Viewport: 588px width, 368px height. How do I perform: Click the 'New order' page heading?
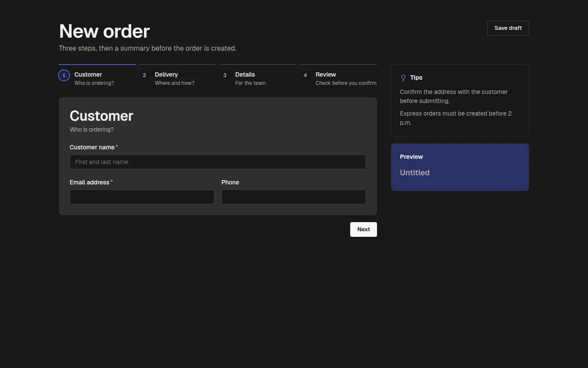104,31
